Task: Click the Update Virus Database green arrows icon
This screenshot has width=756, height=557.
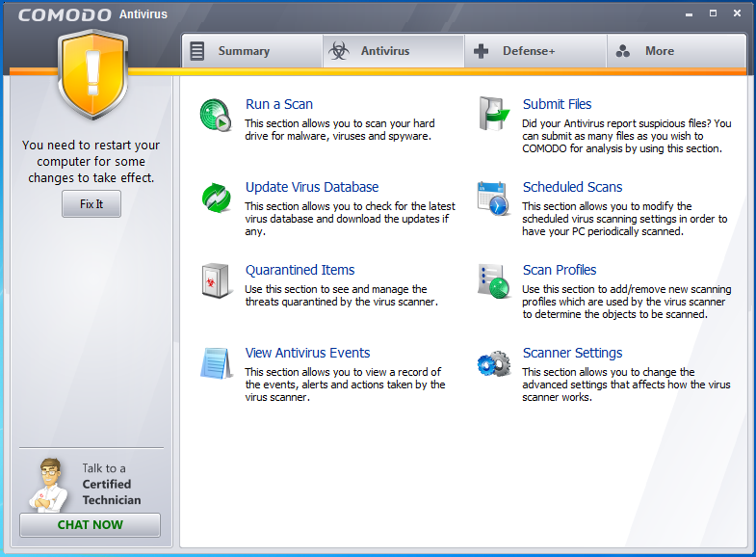Action: [216, 199]
